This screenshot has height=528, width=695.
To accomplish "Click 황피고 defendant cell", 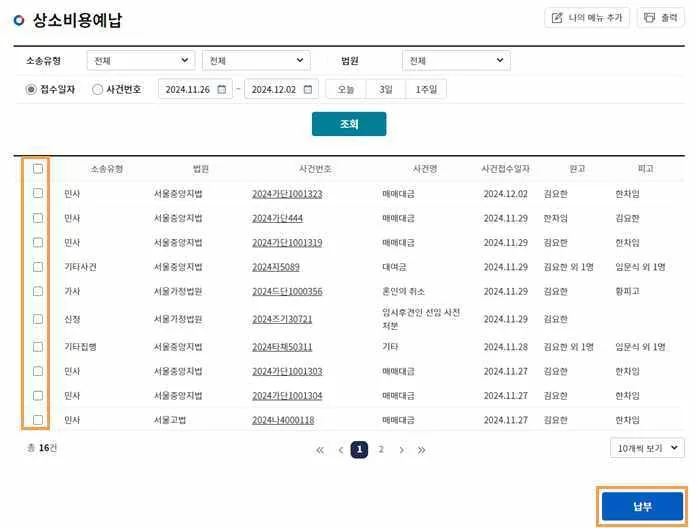I will point(627,292).
